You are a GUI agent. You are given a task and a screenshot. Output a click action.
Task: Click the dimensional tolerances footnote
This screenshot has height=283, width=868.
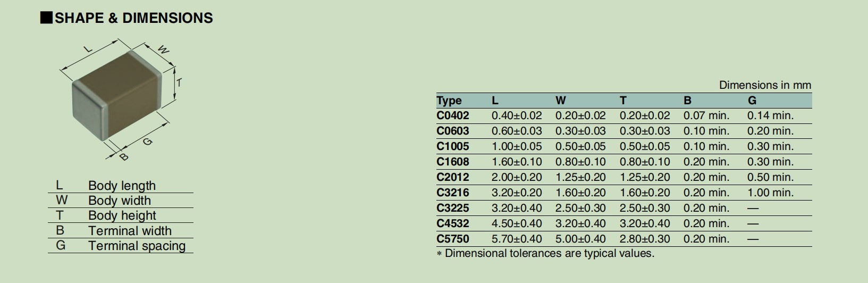(546, 254)
